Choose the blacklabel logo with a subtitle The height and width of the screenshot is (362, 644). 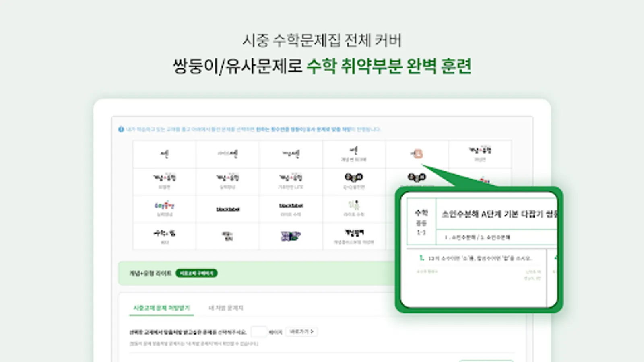tap(291, 206)
